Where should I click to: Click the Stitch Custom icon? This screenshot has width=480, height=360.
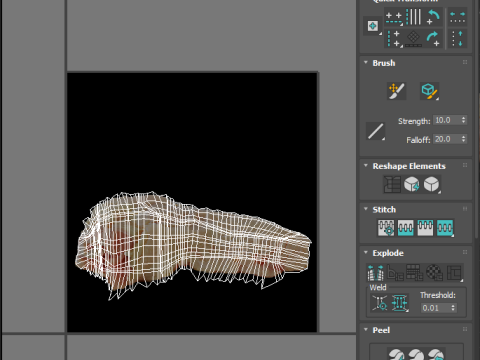445,228
